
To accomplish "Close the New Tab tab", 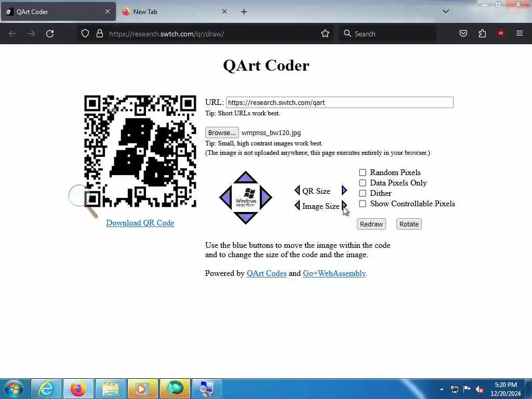I will click(x=224, y=11).
